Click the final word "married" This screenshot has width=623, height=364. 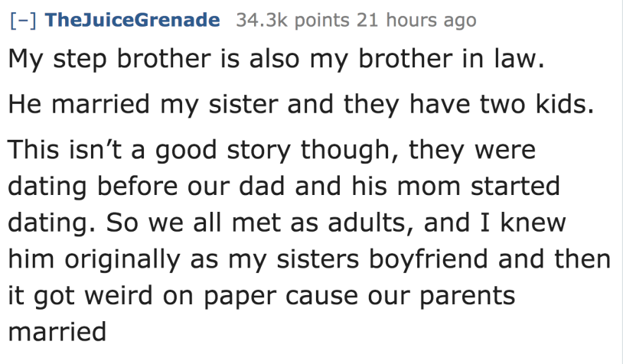pyautogui.click(x=56, y=333)
